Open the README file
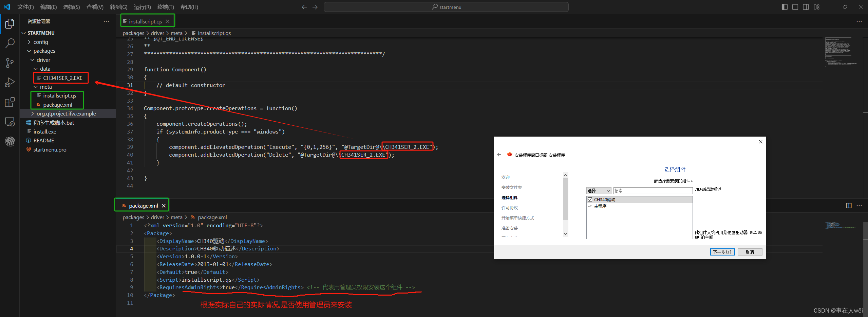The width and height of the screenshot is (868, 317). click(x=44, y=140)
